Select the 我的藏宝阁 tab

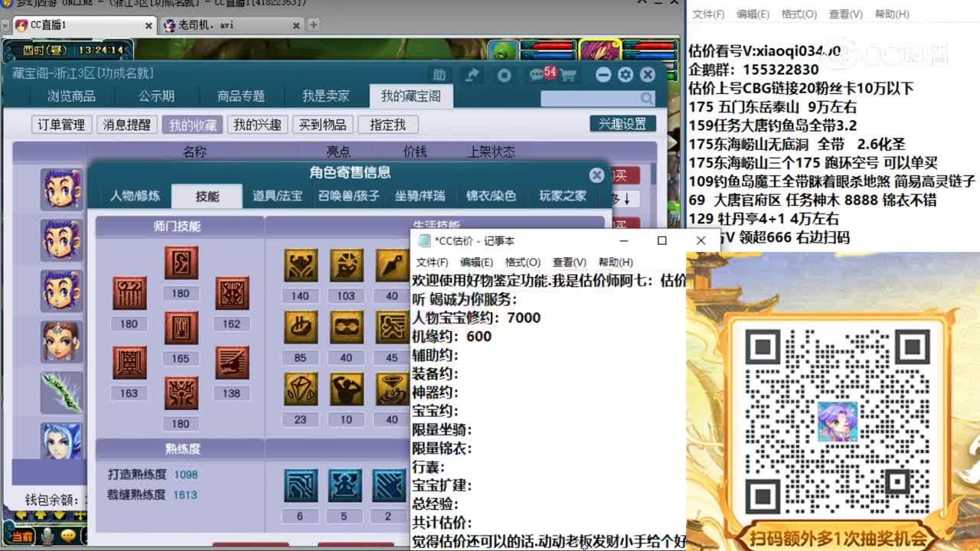click(410, 96)
